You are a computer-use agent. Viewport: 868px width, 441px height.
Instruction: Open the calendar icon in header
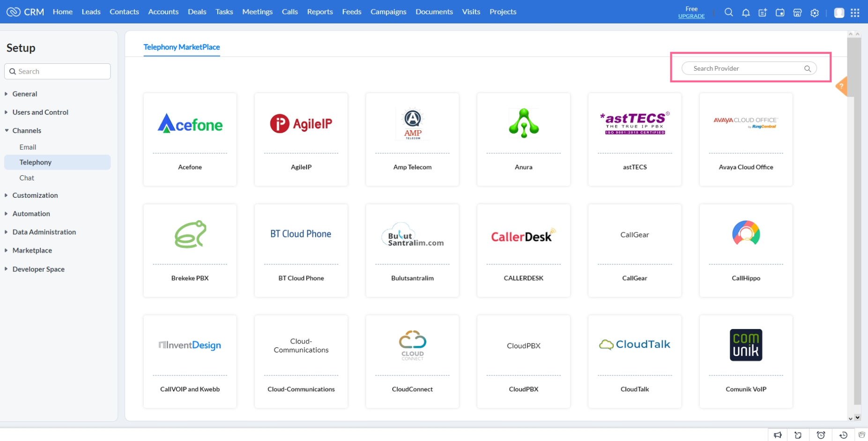[780, 13]
